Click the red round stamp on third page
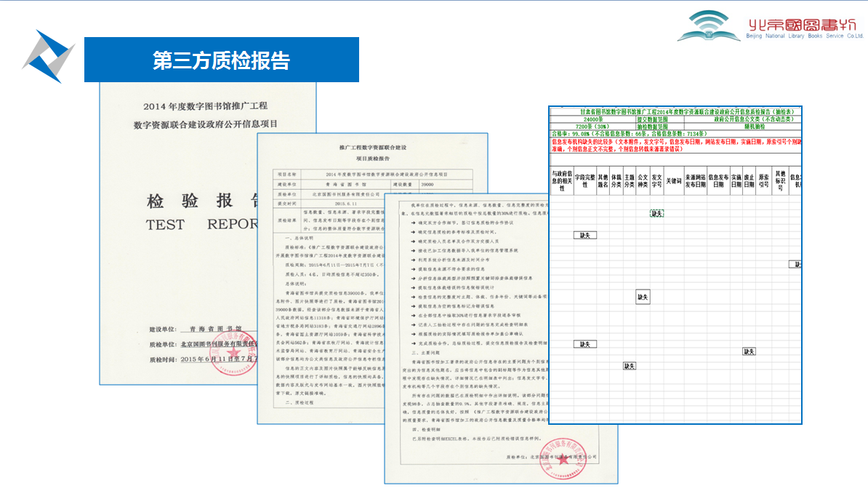868x491 pixels. [x=563, y=458]
